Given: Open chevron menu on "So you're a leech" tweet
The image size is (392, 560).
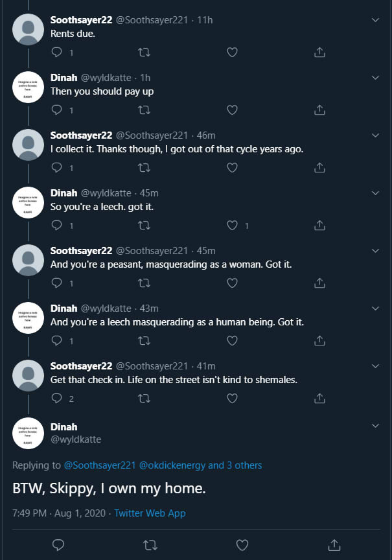Looking at the screenshot, I should pyautogui.click(x=375, y=193).
